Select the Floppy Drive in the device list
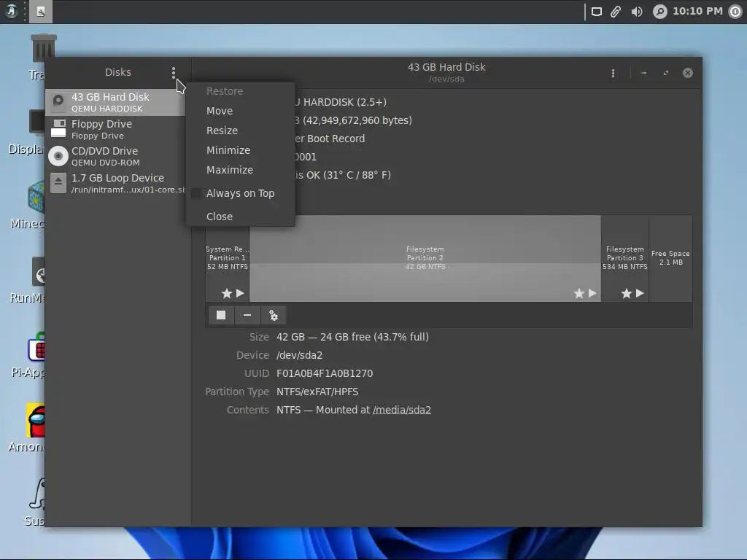747x560 pixels. point(115,130)
